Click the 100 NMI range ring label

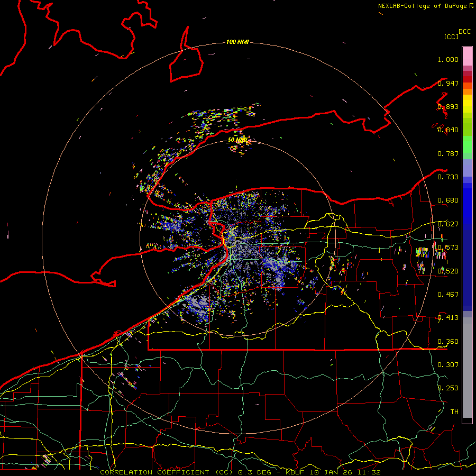[x=237, y=42]
